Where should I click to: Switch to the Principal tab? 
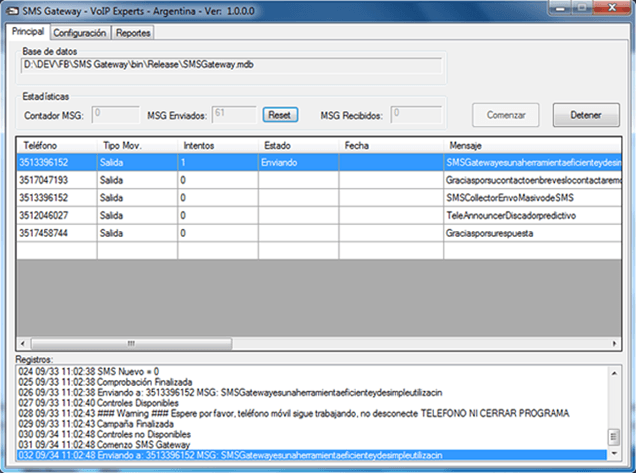tap(28, 32)
